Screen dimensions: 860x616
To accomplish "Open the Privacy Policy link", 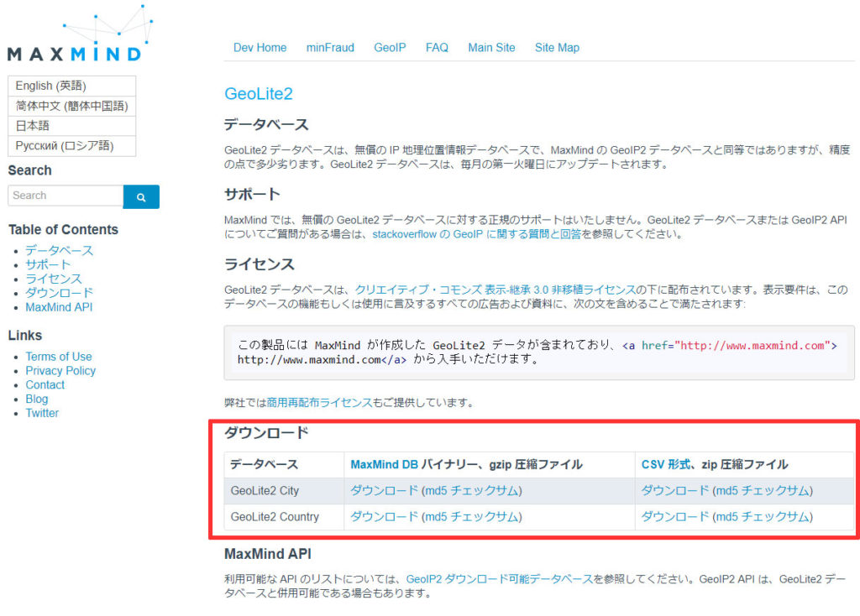I will pyautogui.click(x=60, y=371).
